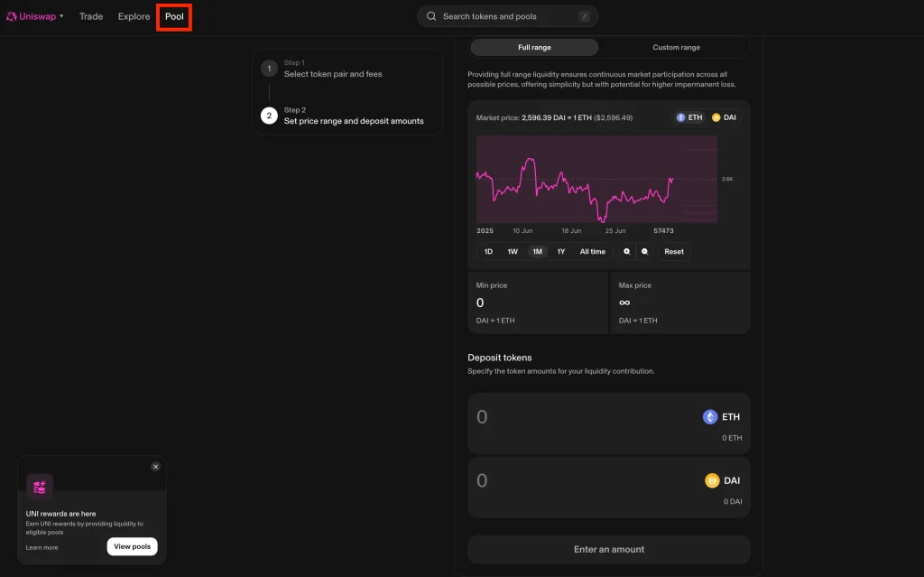Click the 0 ETH balance text

point(732,438)
